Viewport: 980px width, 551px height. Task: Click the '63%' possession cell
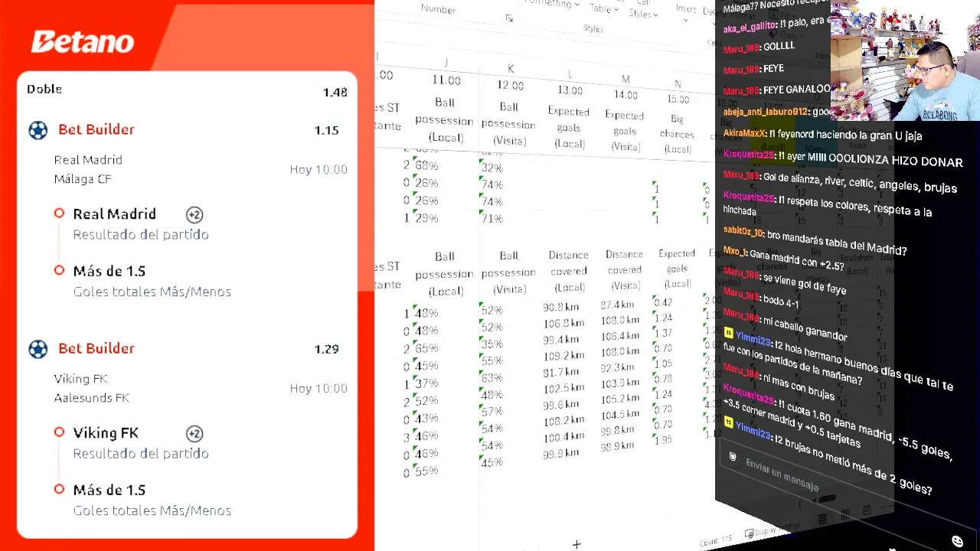tap(492, 377)
